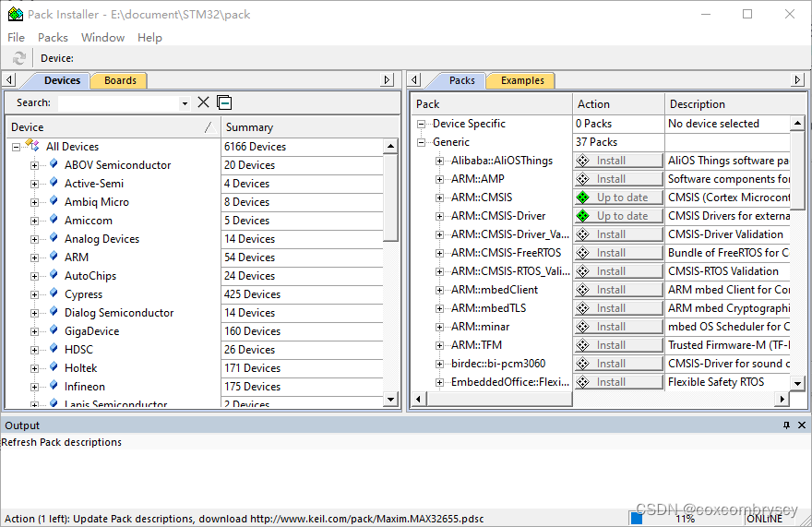This screenshot has width=812, height=527.
Task: Click the Cypress vendor icon
Action: [54, 293]
